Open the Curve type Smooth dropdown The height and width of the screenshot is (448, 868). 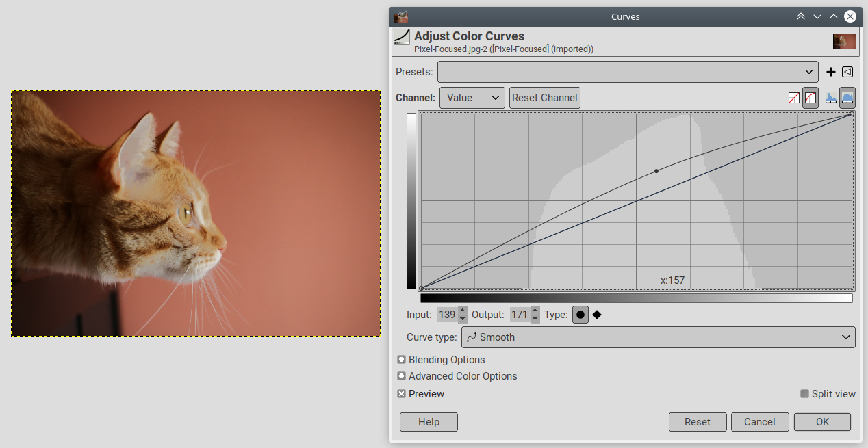(659, 337)
